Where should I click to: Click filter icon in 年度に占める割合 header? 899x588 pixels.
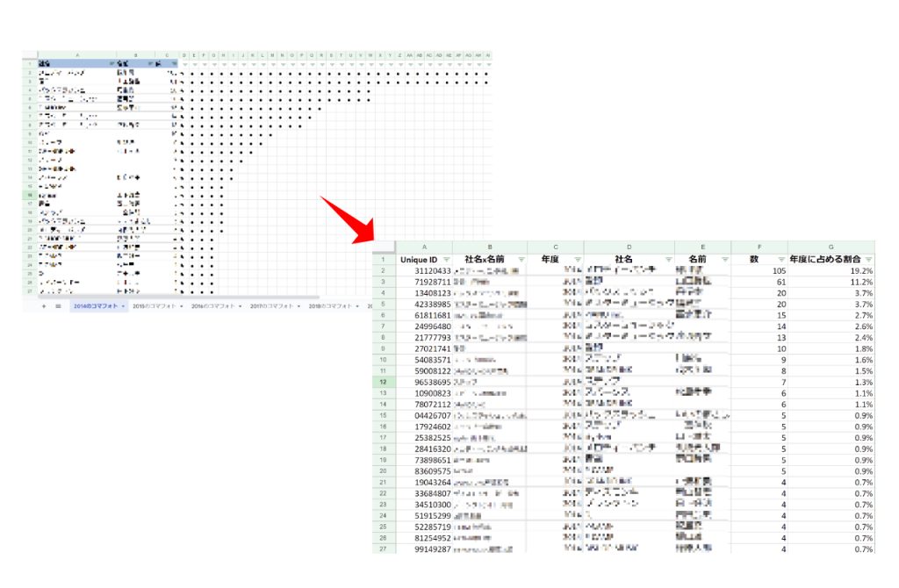[x=868, y=260]
